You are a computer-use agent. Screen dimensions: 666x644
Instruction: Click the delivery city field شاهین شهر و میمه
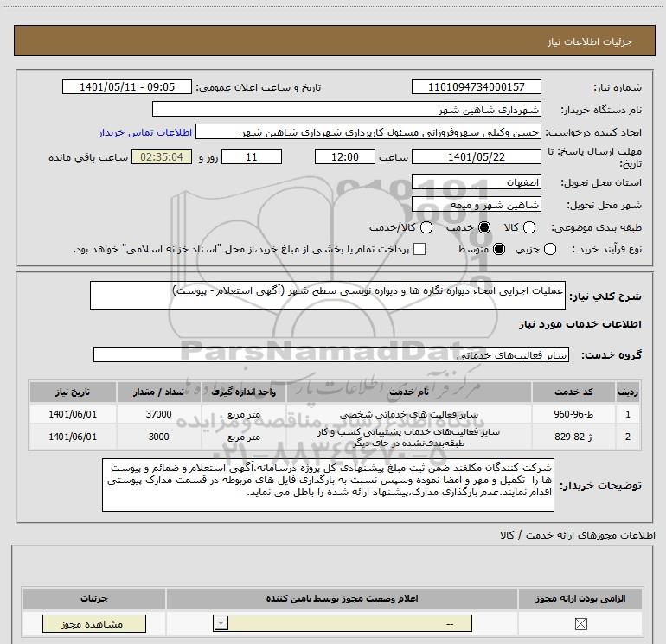pyautogui.click(x=476, y=205)
